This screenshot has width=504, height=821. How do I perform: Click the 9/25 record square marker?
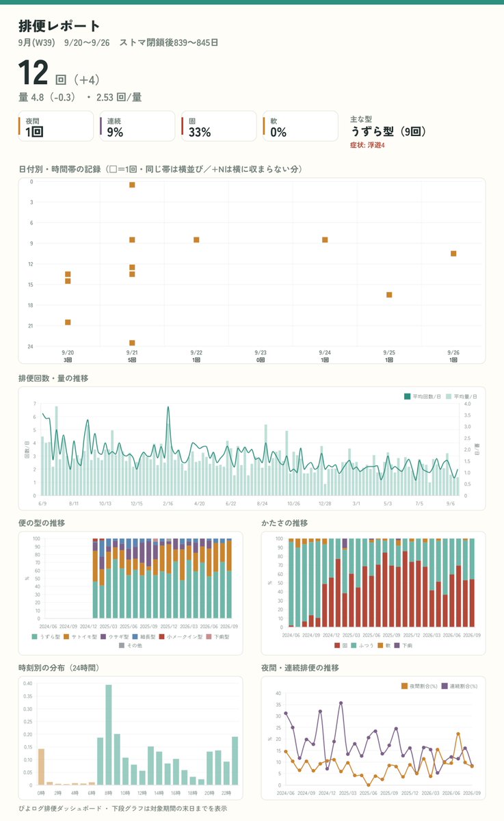coord(389,295)
